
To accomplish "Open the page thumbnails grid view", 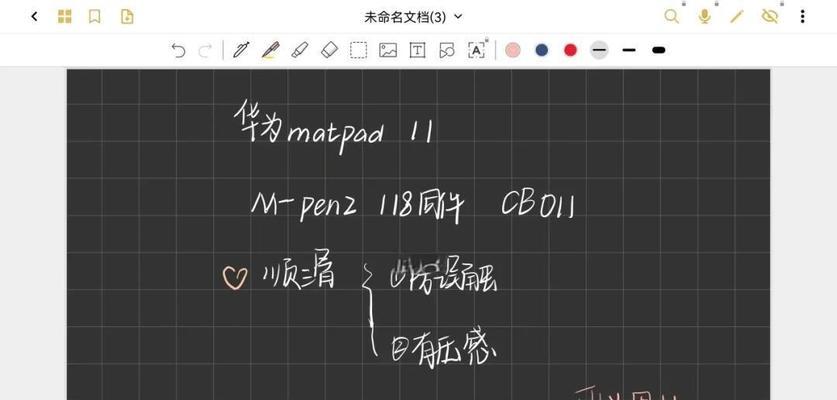I will click(65, 17).
